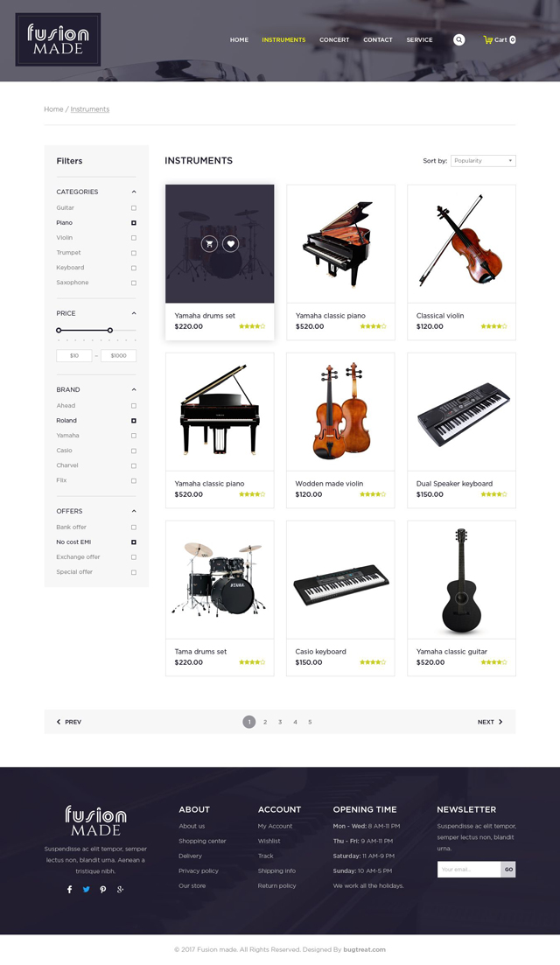Open the Classical violin product thumbnail

461,244
